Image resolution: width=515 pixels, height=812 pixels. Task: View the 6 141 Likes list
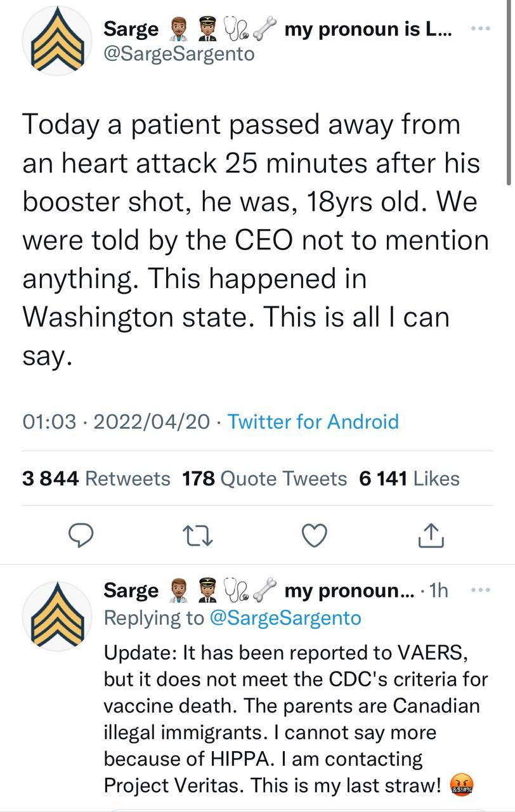click(x=409, y=478)
